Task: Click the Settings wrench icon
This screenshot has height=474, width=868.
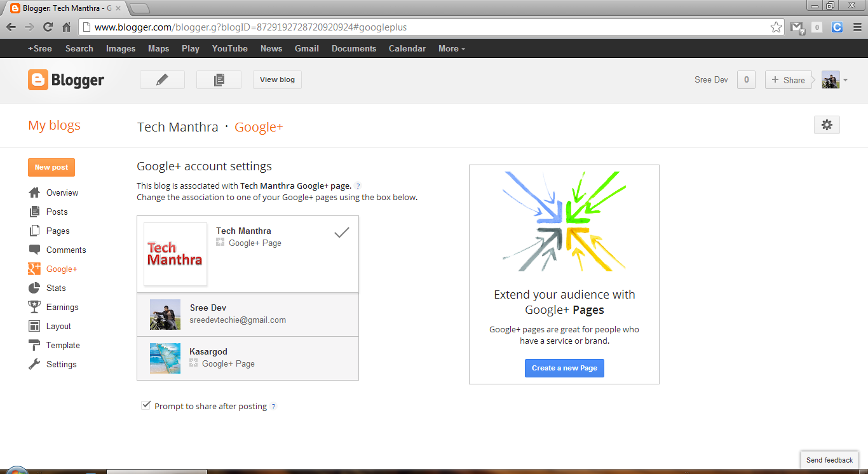Action: tap(34, 364)
